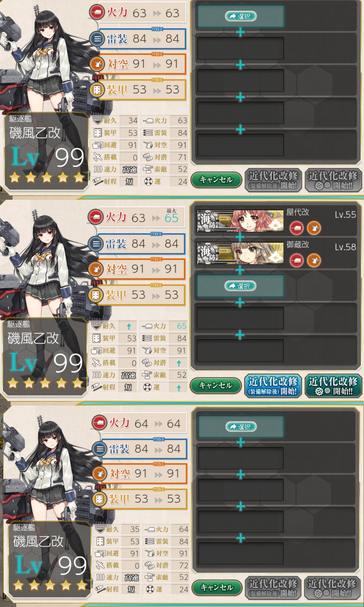Click the Lv.55 label for 屋代改
This screenshot has height=607, width=364.
click(345, 215)
